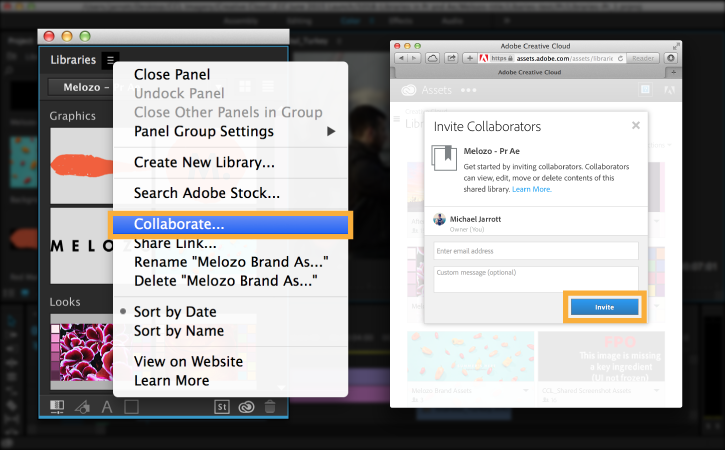Go forward in the Safari window
The width and height of the screenshot is (725, 450).
[x=414, y=58]
